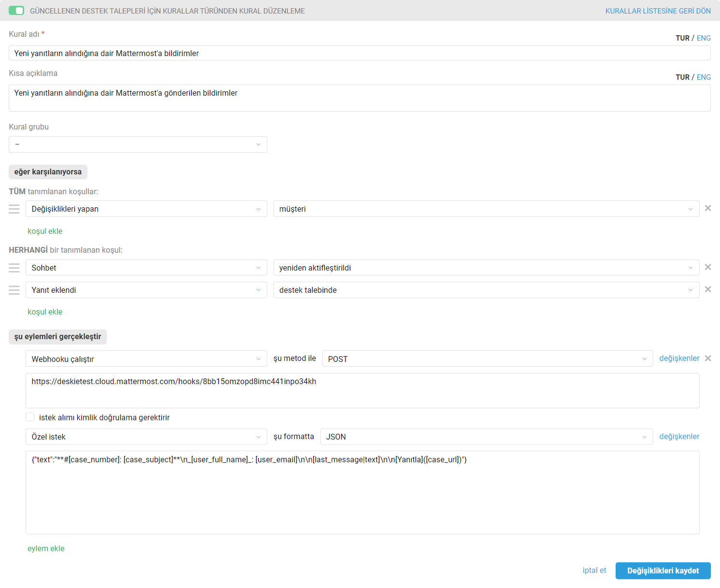Open the Sohbet condition dropdown
This screenshot has width=720, height=588.
146,268
